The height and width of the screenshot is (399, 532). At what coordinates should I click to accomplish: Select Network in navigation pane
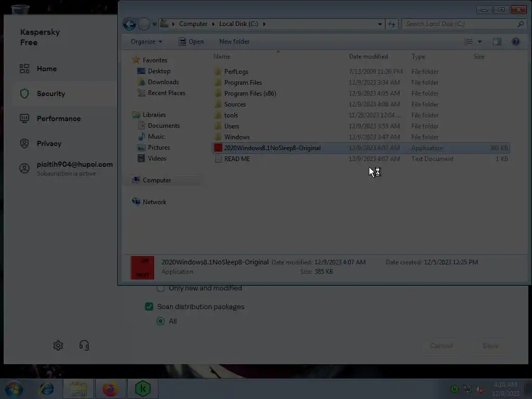tap(154, 202)
